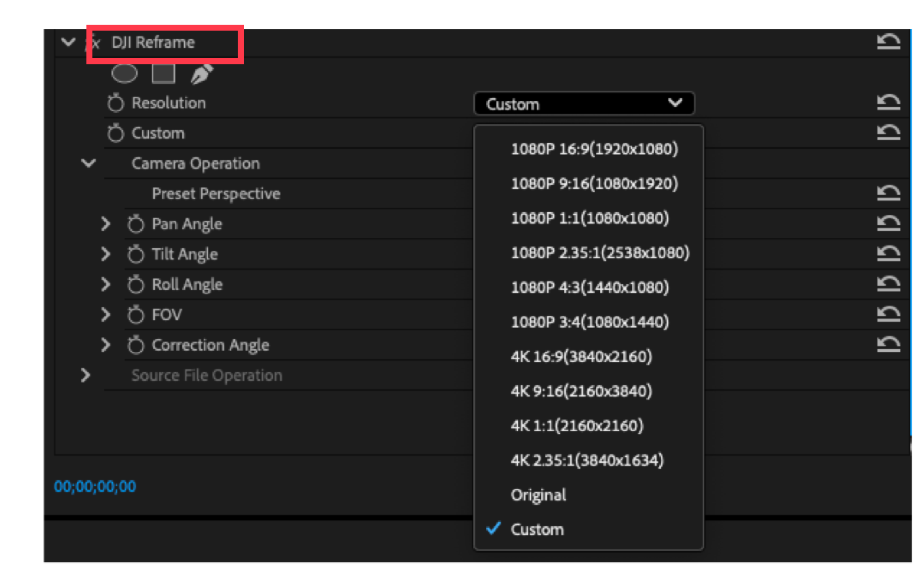The width and height of the screenshot is (924, 580).
Task: Select the 4-point rectangle mask tool
Action: 163,74
